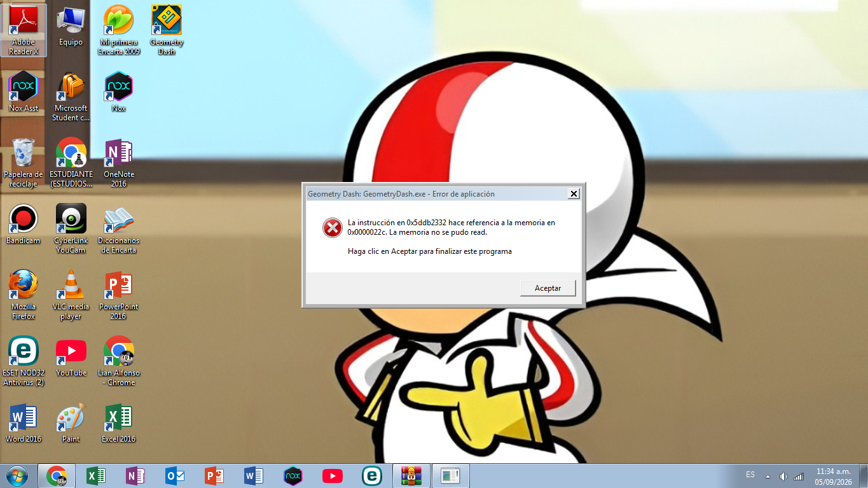Open the network signal tray icon
868x488 pixels.
click(799, 476)
